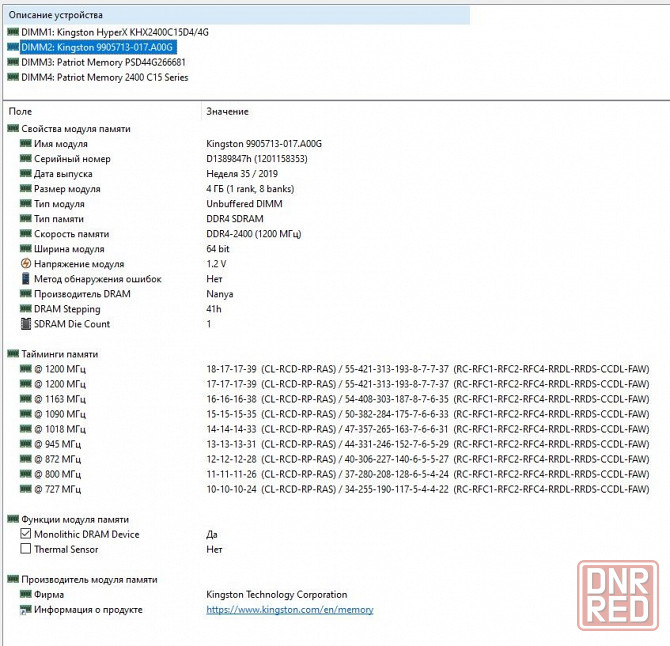Click the icon next to Скорость памяти

click(x=26, y=233)
